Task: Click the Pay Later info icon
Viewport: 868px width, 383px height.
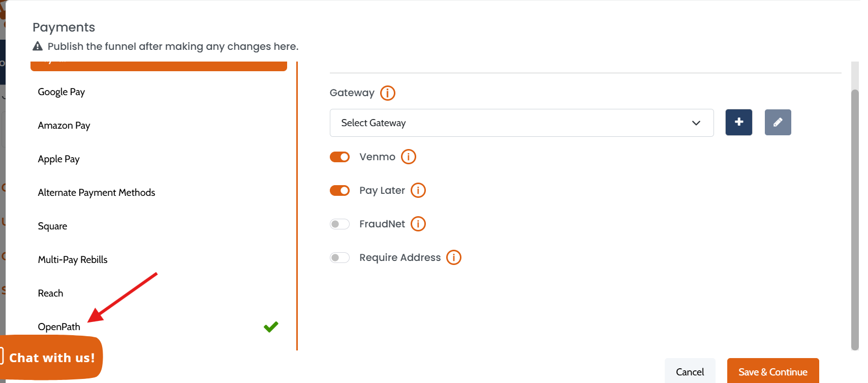Action: (x=418, y=190)
